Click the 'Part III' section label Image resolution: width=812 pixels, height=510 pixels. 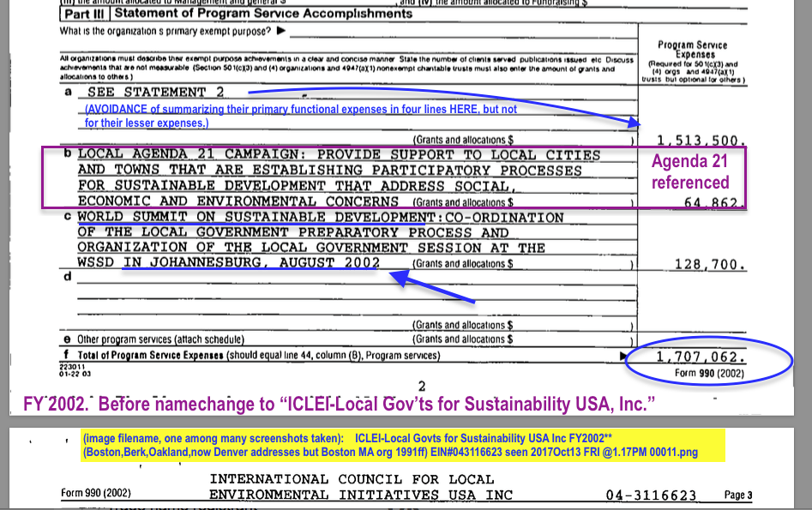click(x=85, y=13)
